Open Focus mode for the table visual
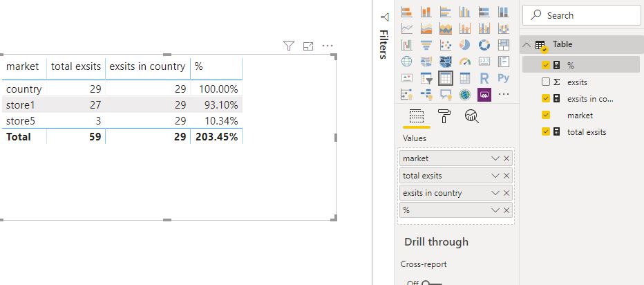Image resolution: width=644 pixels, height=285 pixels. click(x=308, y=46)
